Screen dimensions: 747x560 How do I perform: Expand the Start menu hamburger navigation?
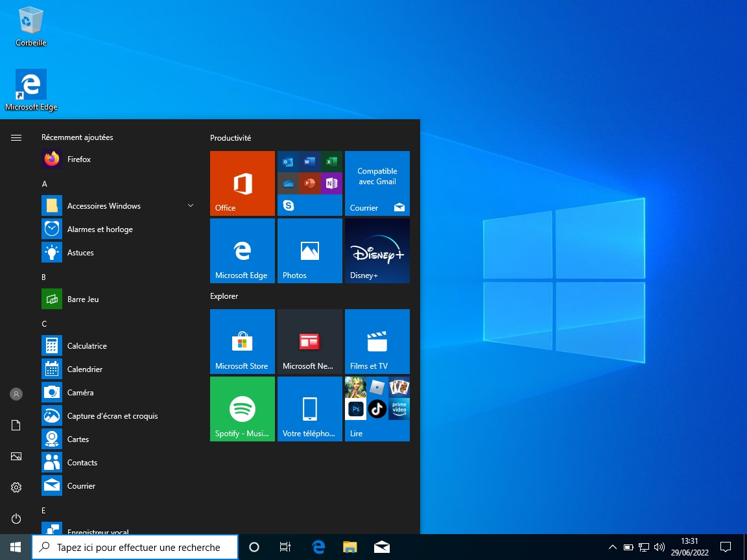16,137
